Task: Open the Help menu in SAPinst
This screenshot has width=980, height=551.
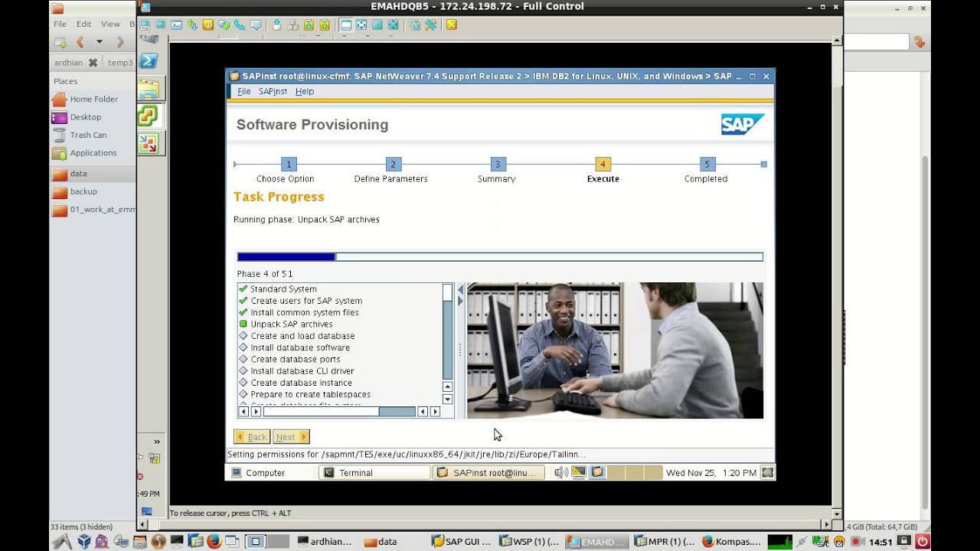Action: pyautogui.click(x=305, y=91)
